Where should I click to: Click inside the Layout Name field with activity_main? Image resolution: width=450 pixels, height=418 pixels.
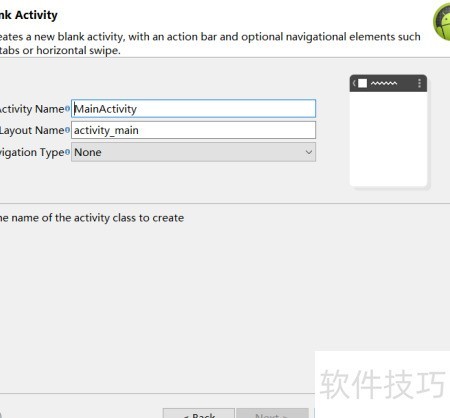(x=193, y=130)
